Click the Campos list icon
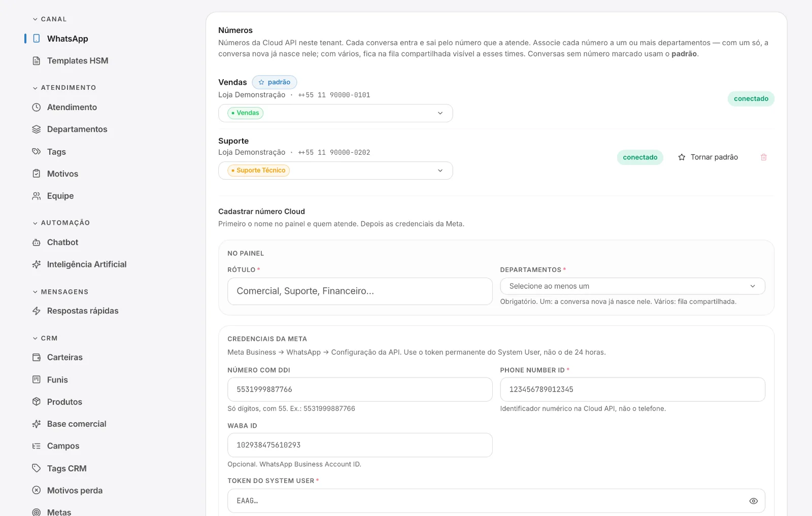Screen dimensions: 812x516 37,446
